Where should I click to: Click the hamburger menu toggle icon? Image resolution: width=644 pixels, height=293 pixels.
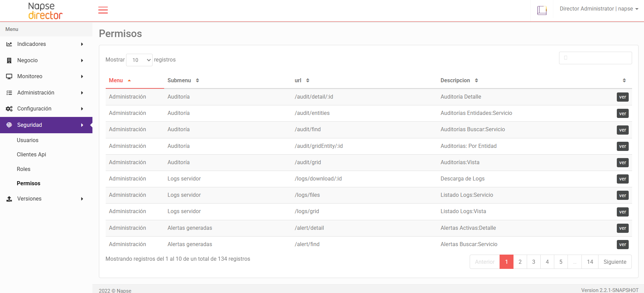click(103, 10)
